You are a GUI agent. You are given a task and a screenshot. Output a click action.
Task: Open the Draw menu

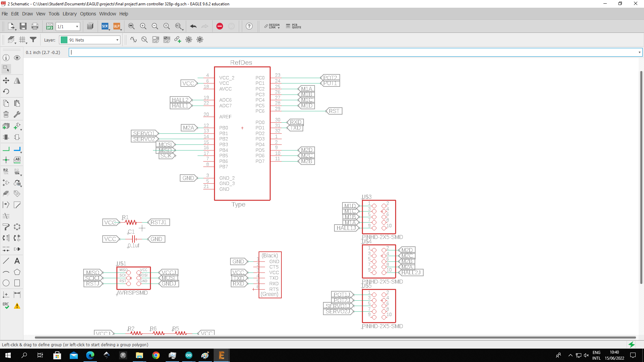(x=28, y=14)
